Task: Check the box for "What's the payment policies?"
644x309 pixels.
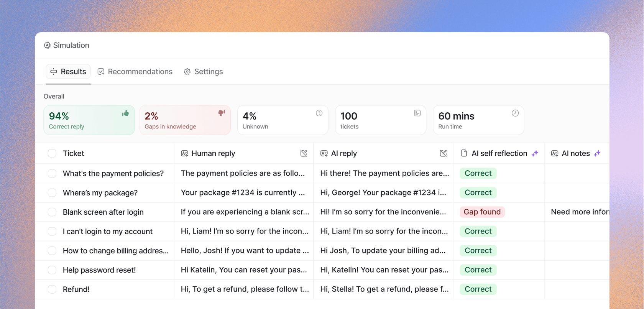Action: (x=52, y=173)
